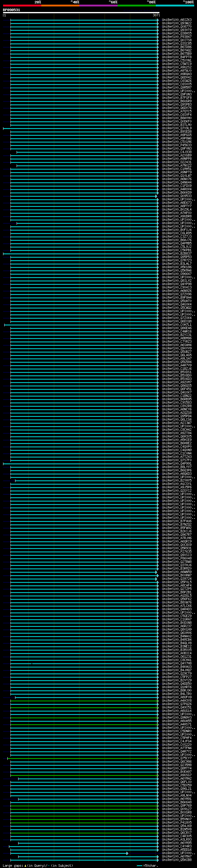Click the UniRef100_Q4P991 label
Viewport: 197px width, 868px height.
(176, 464)
